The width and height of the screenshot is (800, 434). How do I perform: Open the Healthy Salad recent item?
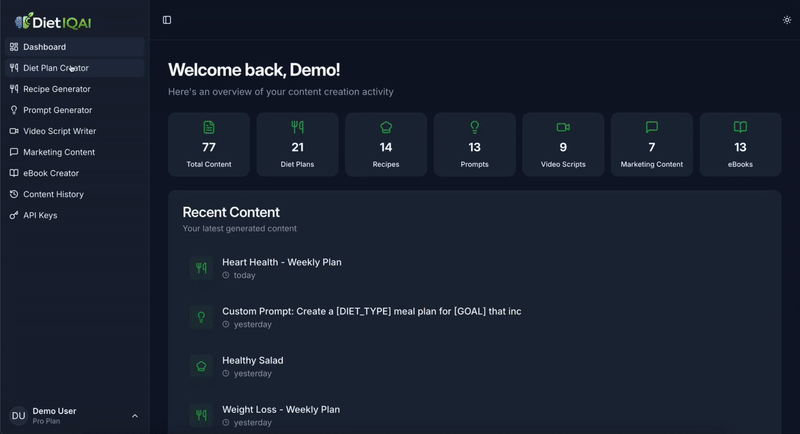click(253, 360)
